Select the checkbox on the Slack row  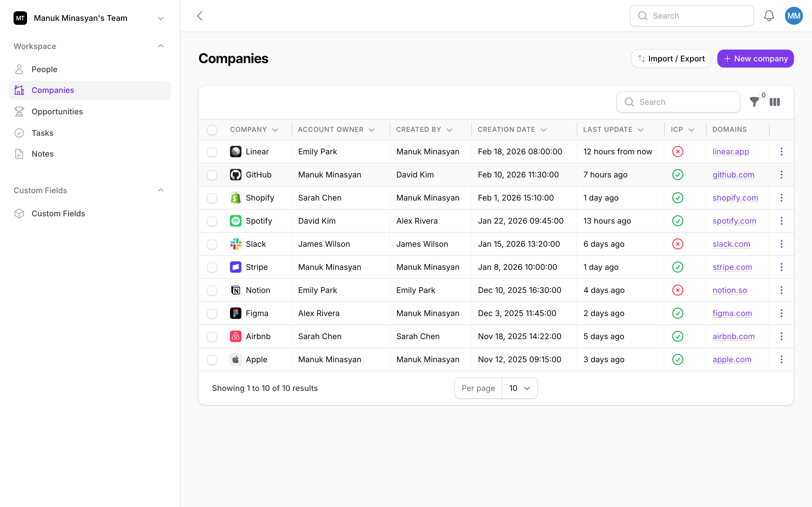(212, 244)
